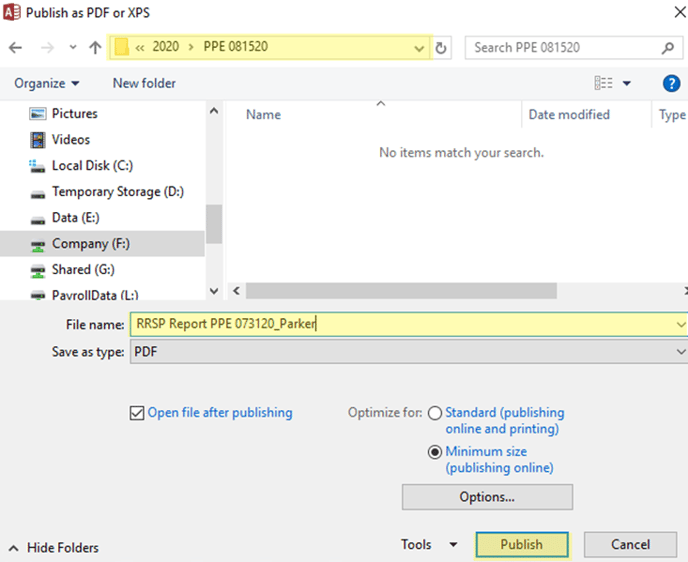The width and height of the screenshot is (688, 562).
Task: Select the Pictures folder in sidebar
Action: tap(74, 114)
